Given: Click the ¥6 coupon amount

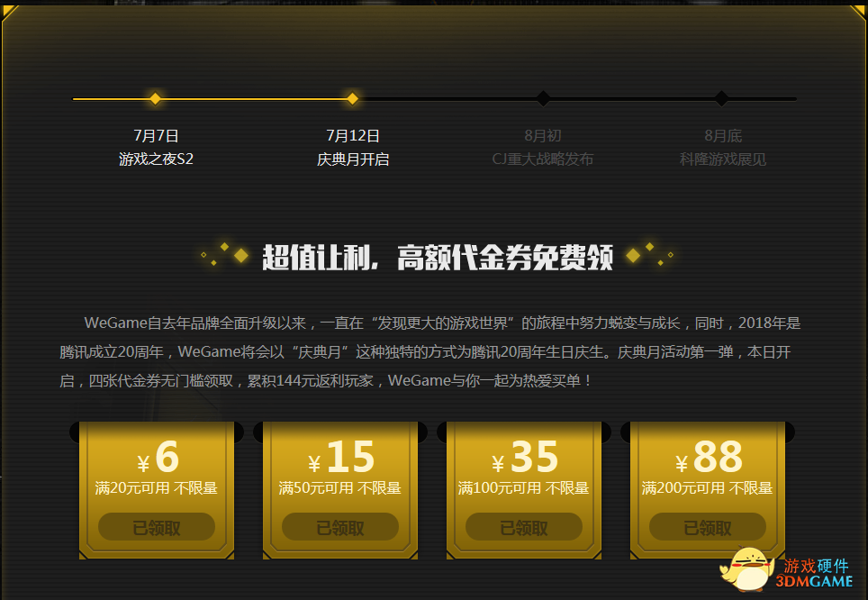Looking at the screenshot, I should (x=158, y=457).
